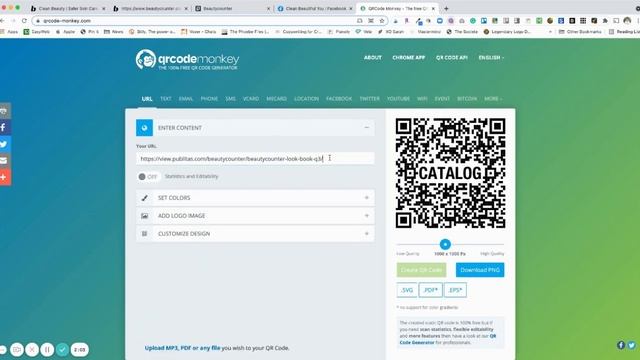Click the grid icon beside Customize Design
This screenshot has height=360, width=640.
[144, 234]
